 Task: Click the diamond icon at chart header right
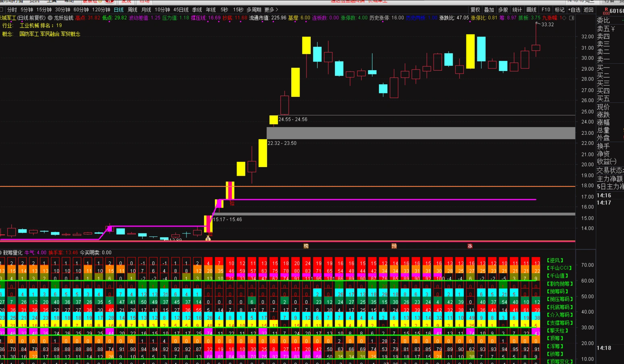(564, 18)
